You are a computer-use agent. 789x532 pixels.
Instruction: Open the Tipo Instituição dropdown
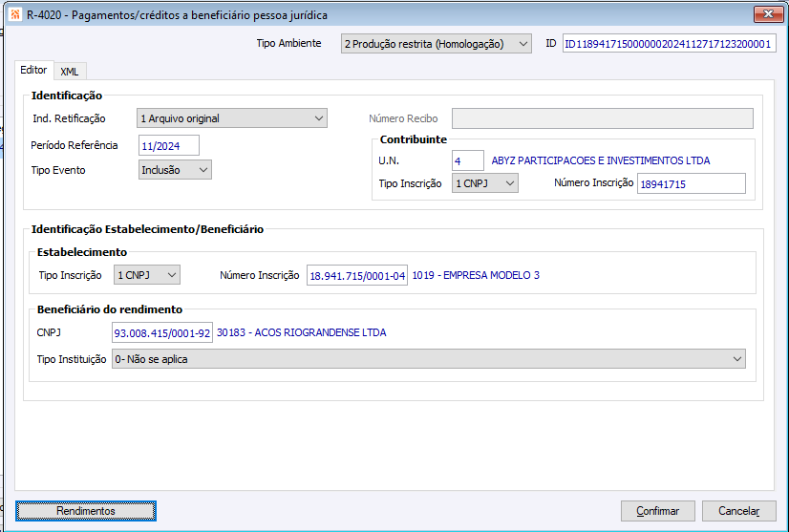click(429, 359)
